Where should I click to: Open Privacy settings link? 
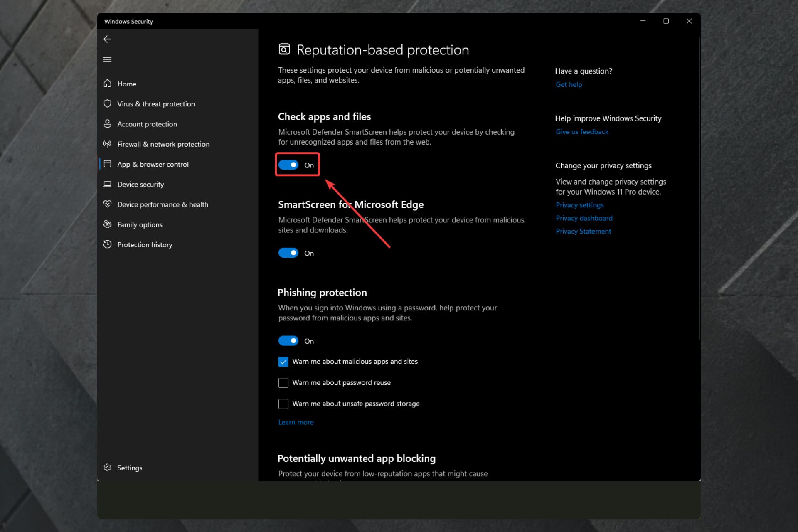click(x=579, y=205)
